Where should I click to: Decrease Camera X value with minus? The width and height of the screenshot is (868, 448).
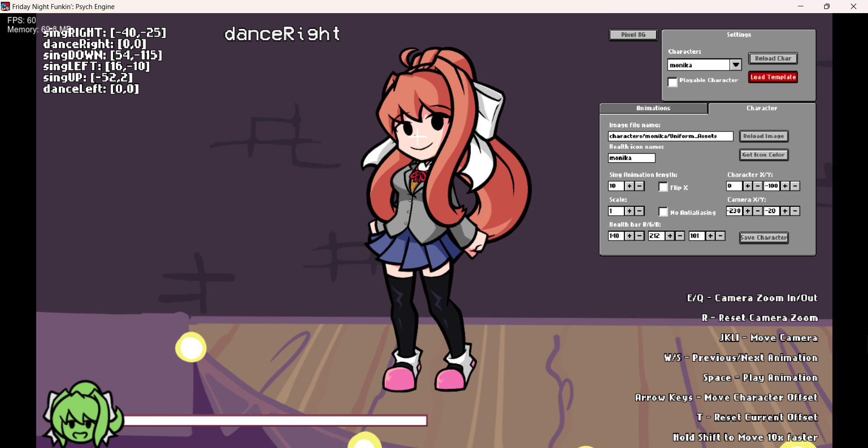point(758,211)
